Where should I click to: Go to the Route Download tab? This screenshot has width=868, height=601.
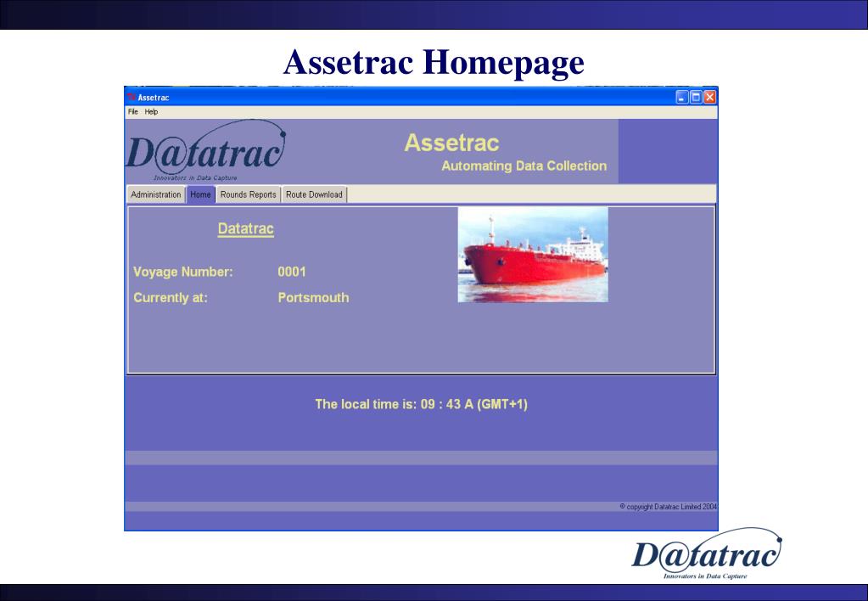pos(314,194)
